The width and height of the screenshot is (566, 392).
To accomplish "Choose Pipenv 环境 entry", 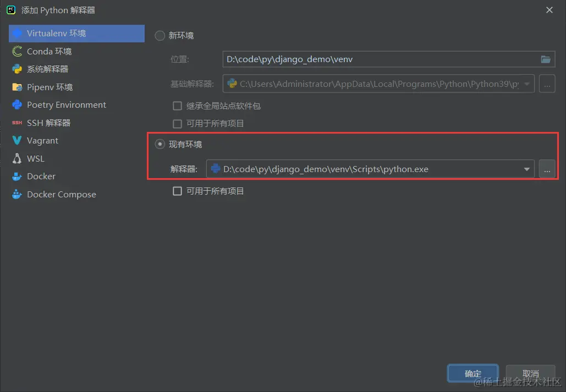I will click(76, 87).
